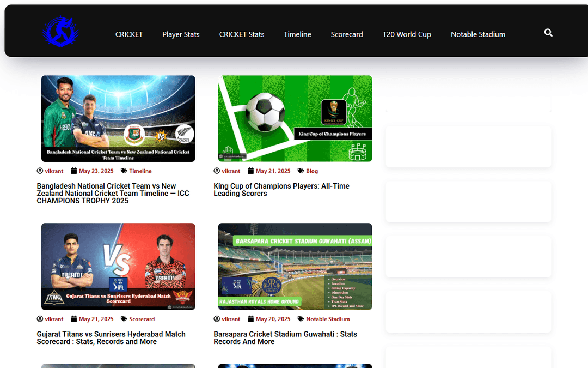Screen dimensions: 588x368
Task: Open Barsapara Cricket Stadium thumbnail
Action: pyautogui.click(x=295, y=267)
